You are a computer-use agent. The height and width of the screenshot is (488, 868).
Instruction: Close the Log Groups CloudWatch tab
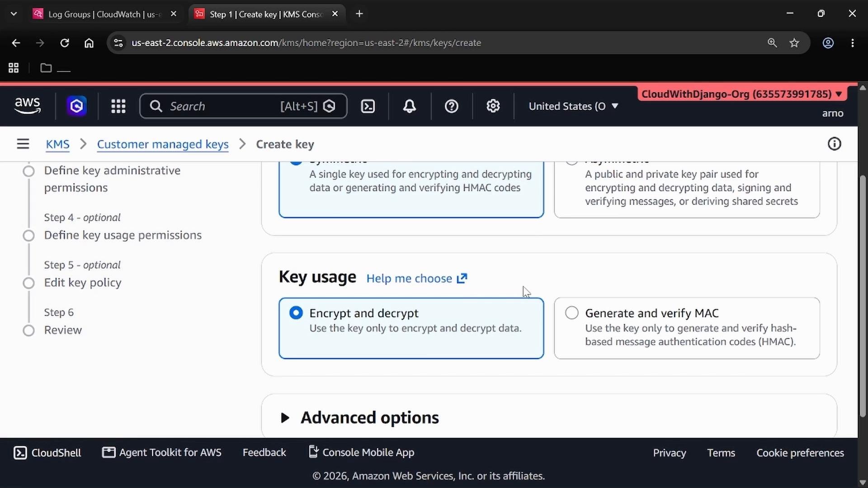coord(173,14)
